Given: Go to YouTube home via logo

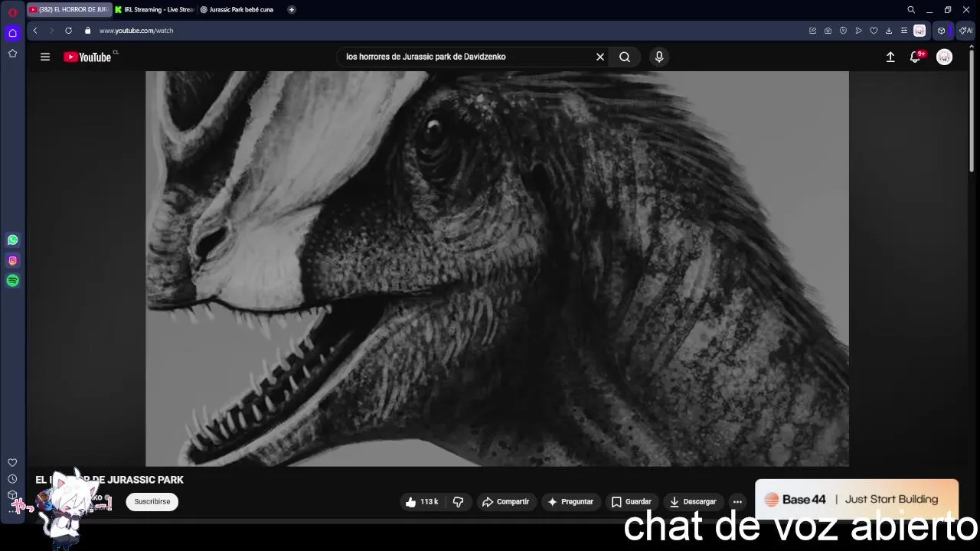Looking at the screenshot, I should coord(87,57).
